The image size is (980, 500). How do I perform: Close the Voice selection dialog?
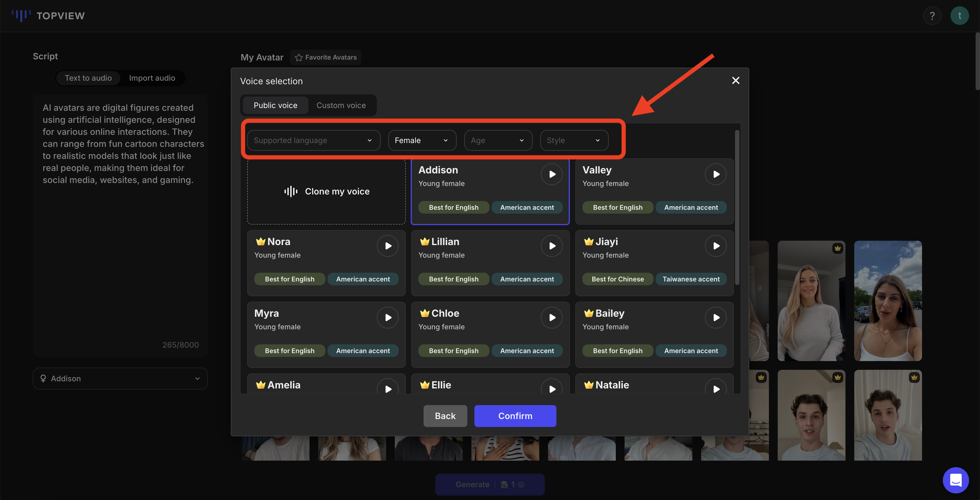click(x=736, y=80)
